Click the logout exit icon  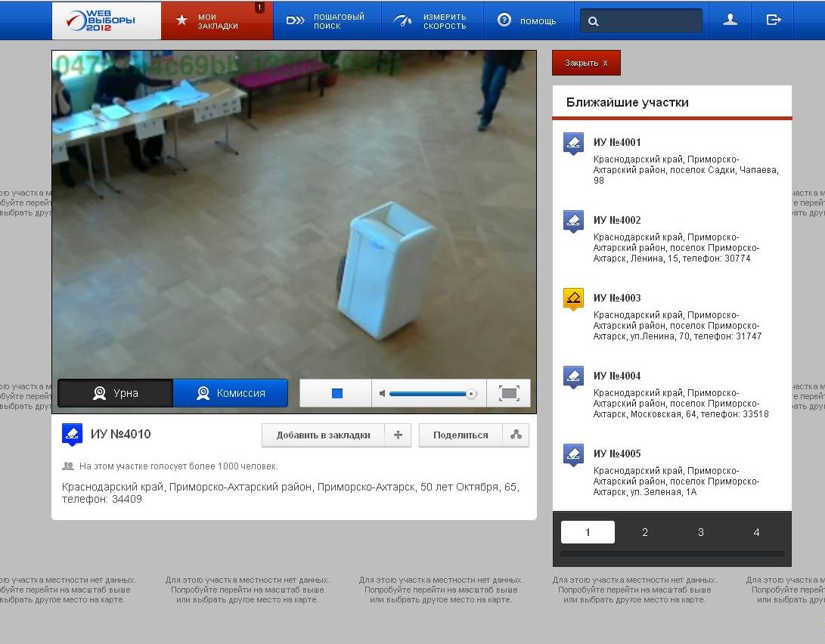point(773,20)
